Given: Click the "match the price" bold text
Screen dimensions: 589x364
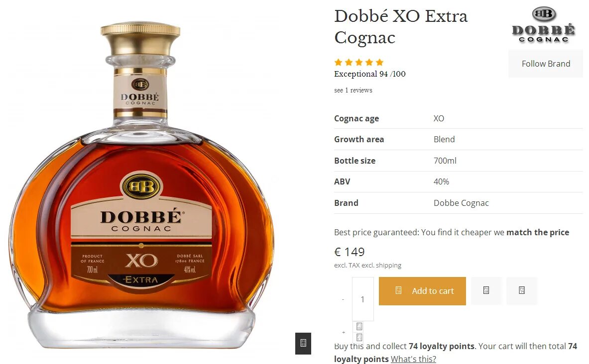Looking at the screenshot, I should point(538,232).
